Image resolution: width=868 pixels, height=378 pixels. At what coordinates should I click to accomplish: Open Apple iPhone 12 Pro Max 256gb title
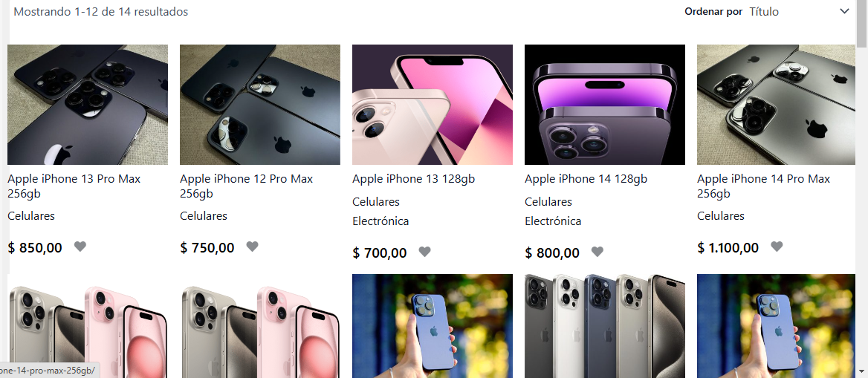pos(246,186)
